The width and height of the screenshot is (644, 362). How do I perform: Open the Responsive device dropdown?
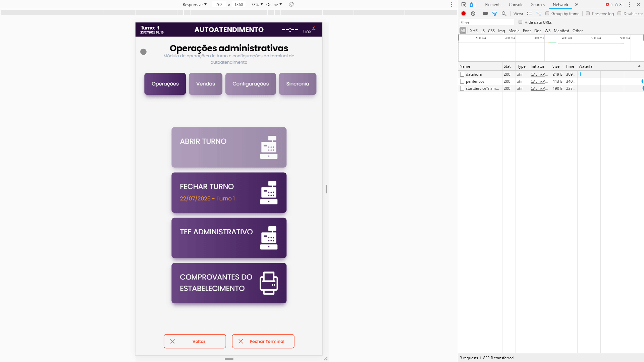pyautogui.click(x=195, y=4)
